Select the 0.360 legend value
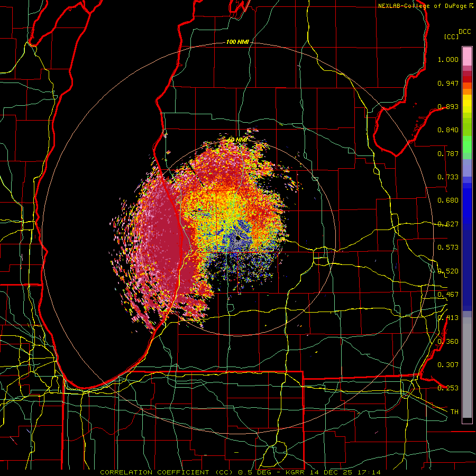The image size is (476, 476). (x=448, y=342)
